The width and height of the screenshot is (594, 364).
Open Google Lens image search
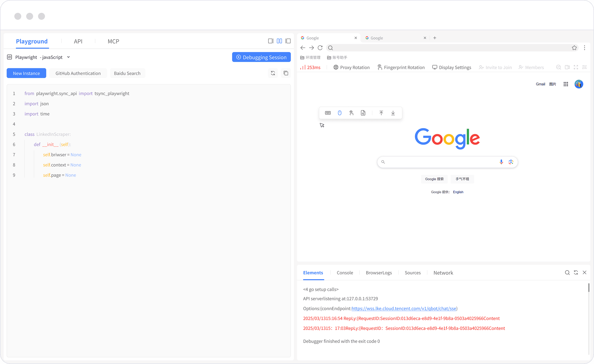511,162
